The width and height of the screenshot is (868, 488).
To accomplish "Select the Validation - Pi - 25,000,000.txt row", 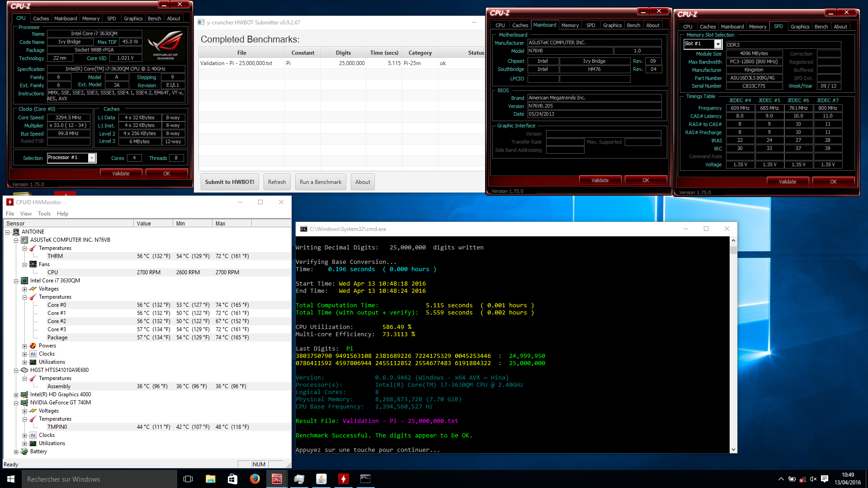I will [x=342, y=63].
